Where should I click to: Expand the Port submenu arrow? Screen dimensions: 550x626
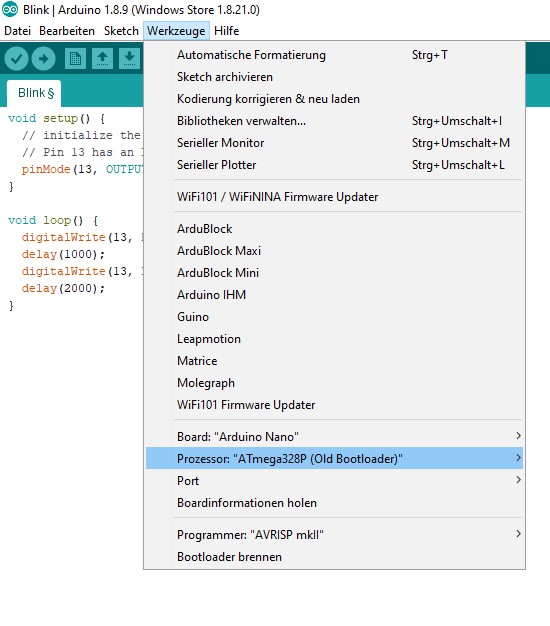point(518,480)
